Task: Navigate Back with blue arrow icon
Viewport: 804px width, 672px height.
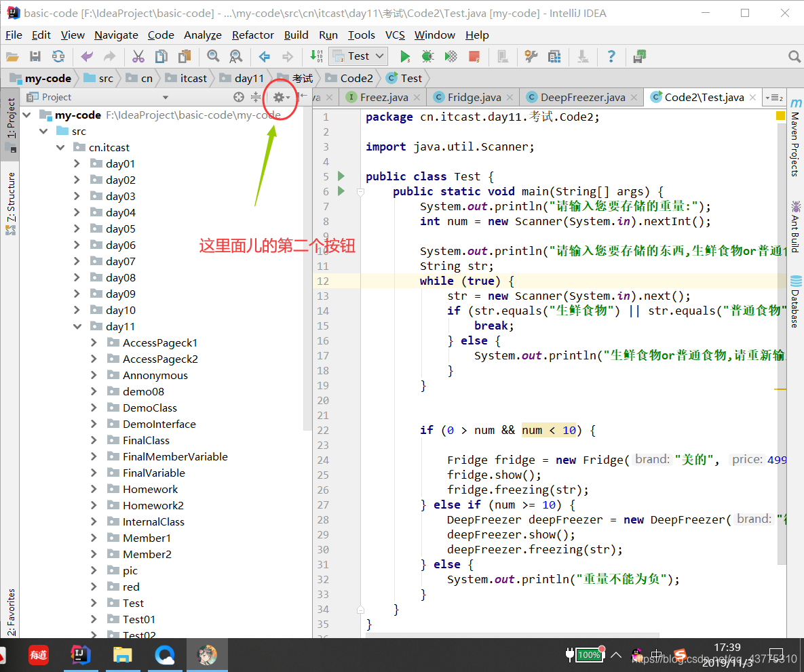Action: (265, 56)
